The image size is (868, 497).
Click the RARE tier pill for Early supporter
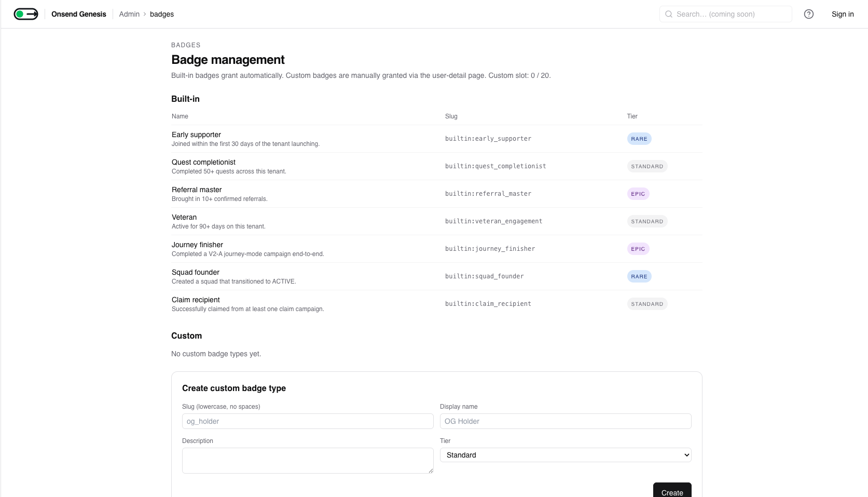tap(639, 139)
